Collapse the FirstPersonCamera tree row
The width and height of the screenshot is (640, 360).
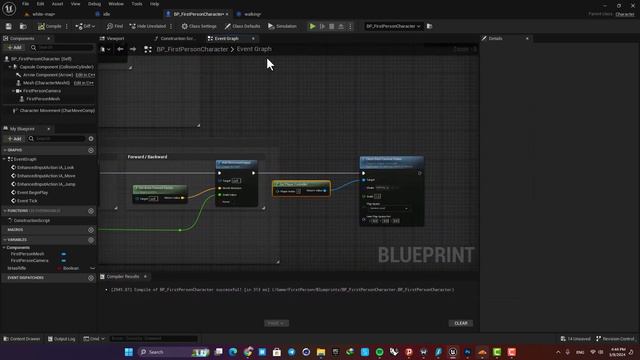(x=13, y=91)
